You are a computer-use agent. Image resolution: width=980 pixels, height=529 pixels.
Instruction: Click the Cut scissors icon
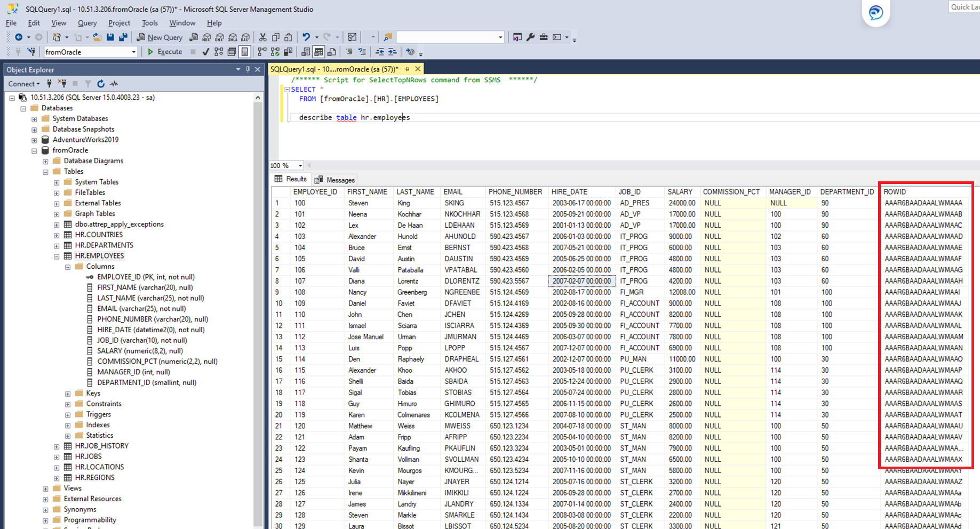tap(262, 37)
